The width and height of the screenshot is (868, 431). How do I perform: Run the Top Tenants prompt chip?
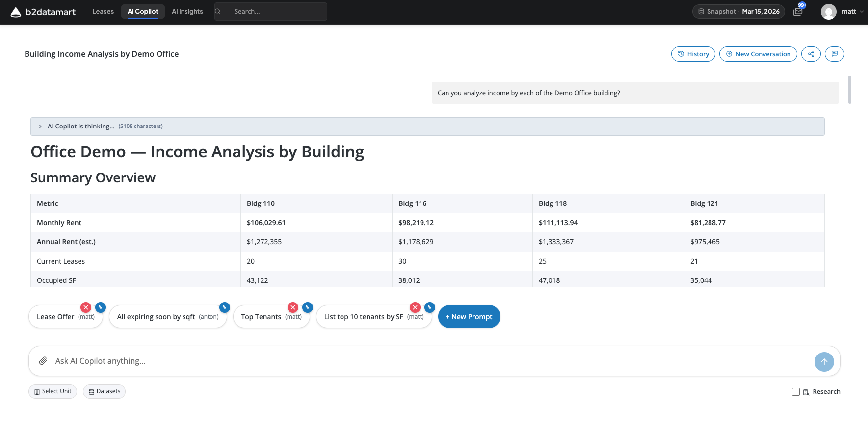[271, 317]
